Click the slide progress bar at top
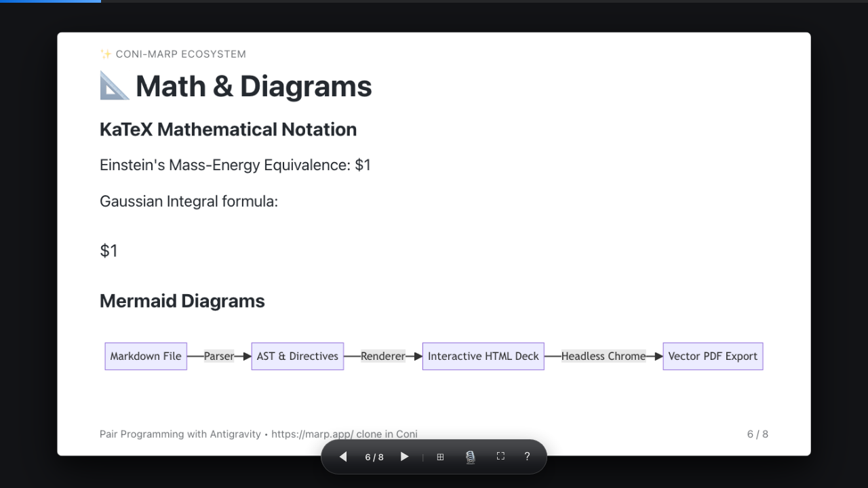868x488 pixels. click(434, 1)
